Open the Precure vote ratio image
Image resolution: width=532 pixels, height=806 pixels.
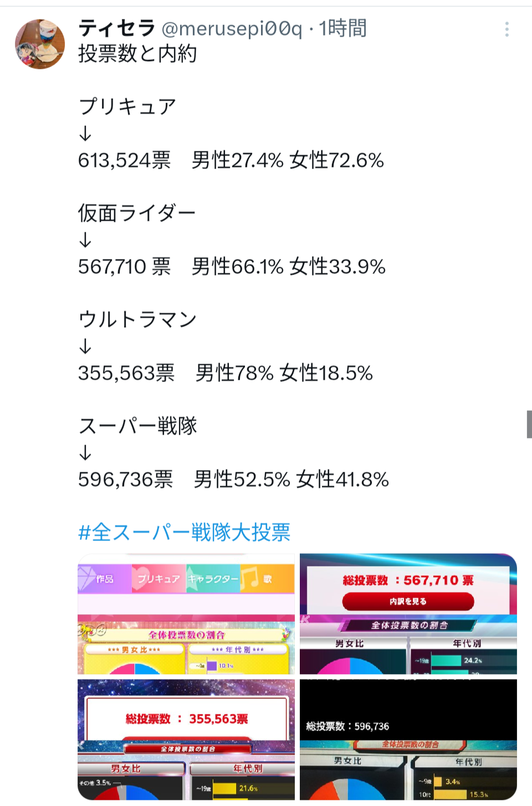(x=186, y=614)
